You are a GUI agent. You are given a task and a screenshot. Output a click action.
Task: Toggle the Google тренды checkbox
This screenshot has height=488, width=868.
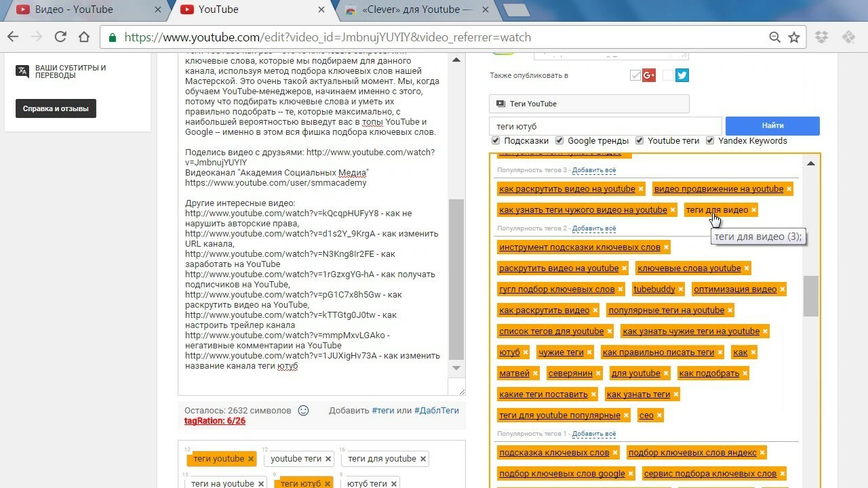coord(559,141)
